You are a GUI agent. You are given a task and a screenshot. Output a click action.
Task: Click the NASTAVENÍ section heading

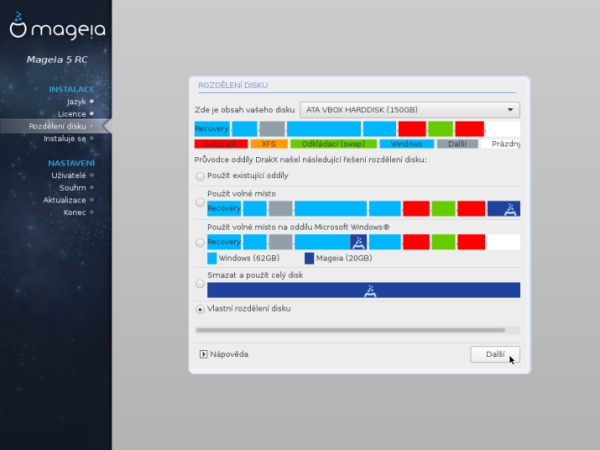pyautogui.click(x=71, y=163)
